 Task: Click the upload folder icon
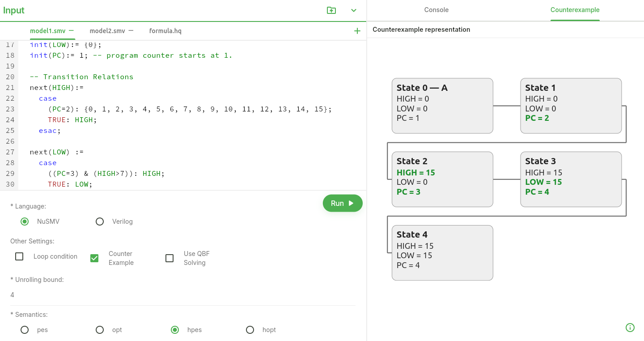(331, 10)
